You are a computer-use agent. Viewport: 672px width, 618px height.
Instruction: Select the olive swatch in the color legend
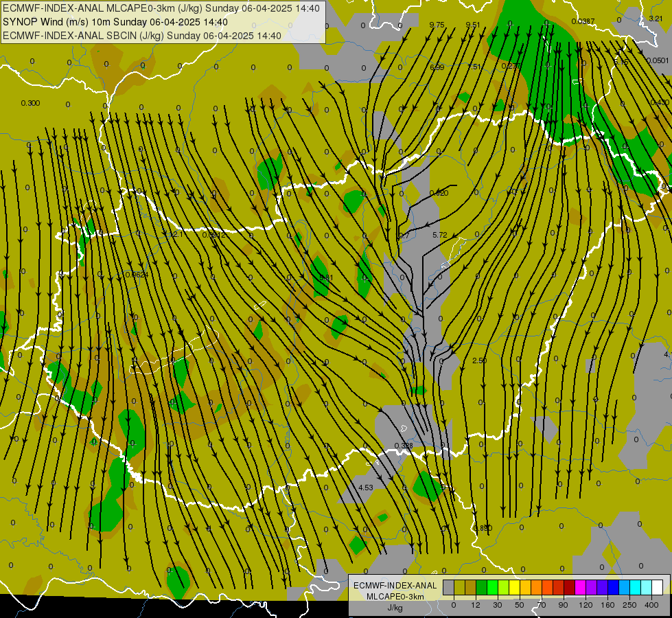point(459,587)
